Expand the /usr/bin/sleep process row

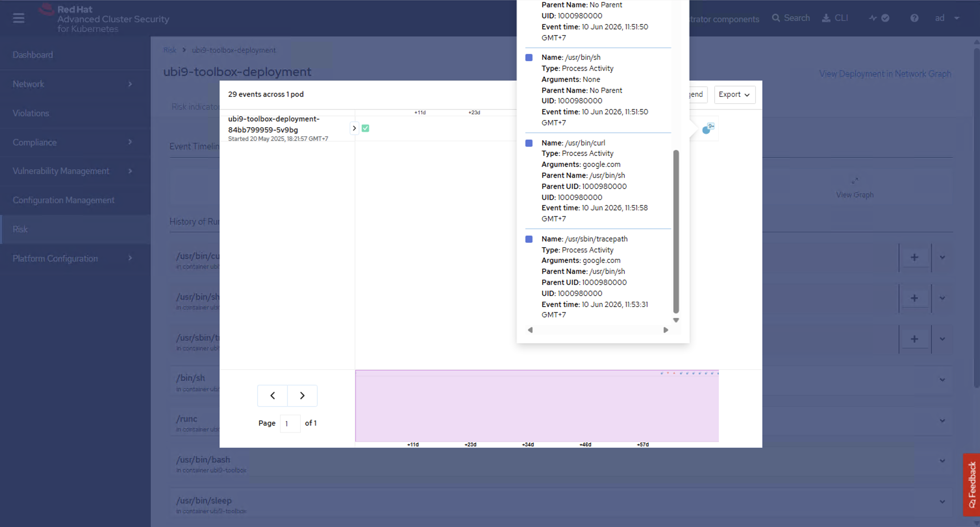coord(942,502)
